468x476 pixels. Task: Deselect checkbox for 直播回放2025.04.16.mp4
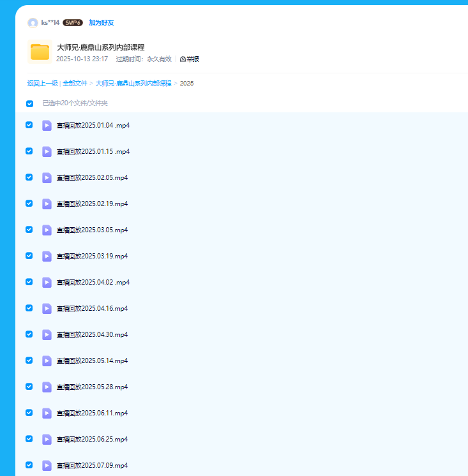(29, 308)
